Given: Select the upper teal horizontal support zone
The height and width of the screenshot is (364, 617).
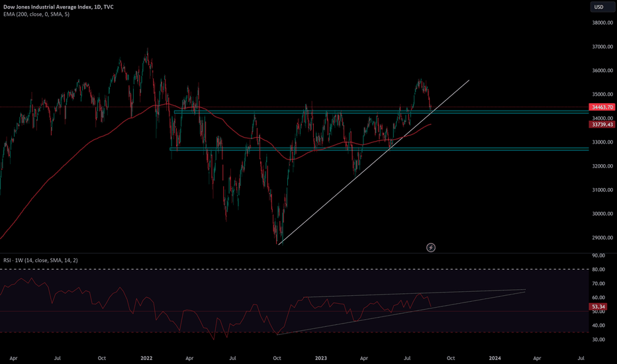Looking at the screenshot, I should coord(381,112).
